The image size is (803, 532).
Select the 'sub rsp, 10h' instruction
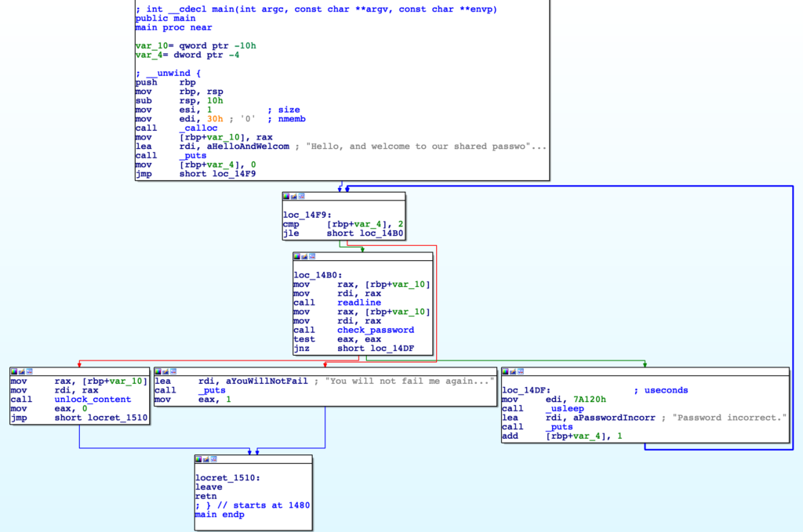(180, 101)
